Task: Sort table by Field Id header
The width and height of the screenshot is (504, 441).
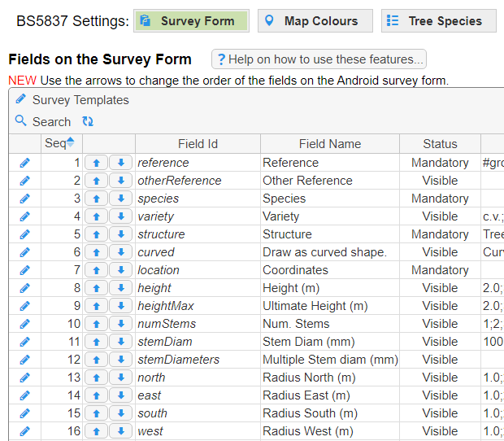Action: pyautogui.click(x=198, y=144)
